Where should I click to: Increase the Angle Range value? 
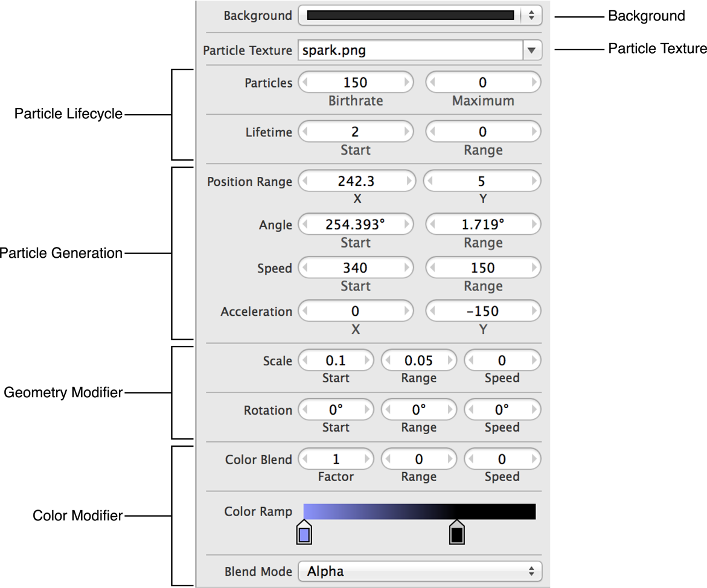535,224
